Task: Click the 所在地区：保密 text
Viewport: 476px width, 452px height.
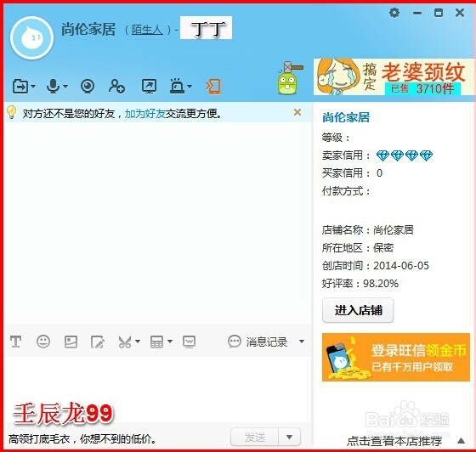Action: click(x=358, y=248)
